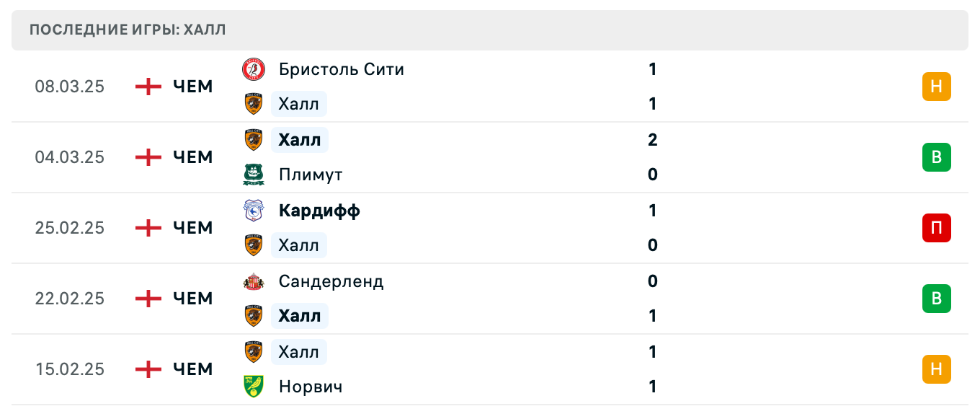The image size is (980, 414).
Task: Click the Bristol City club crest
Action: point(253,69)
